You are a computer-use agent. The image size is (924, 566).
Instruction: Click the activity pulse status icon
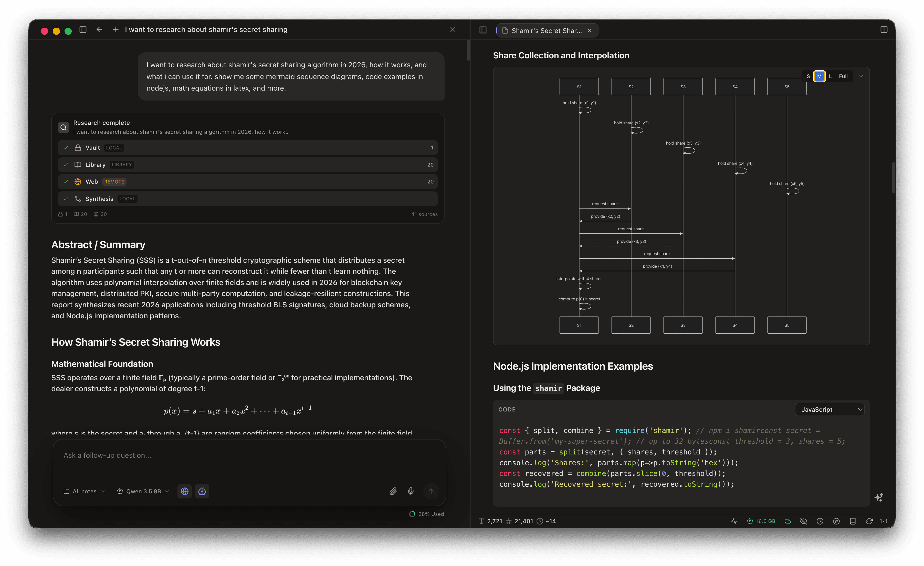click(x=734, y=521)
